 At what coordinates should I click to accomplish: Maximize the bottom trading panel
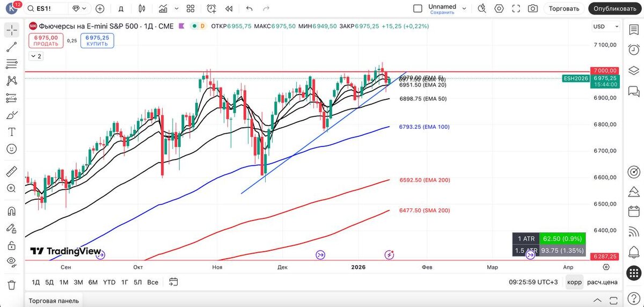613,301
